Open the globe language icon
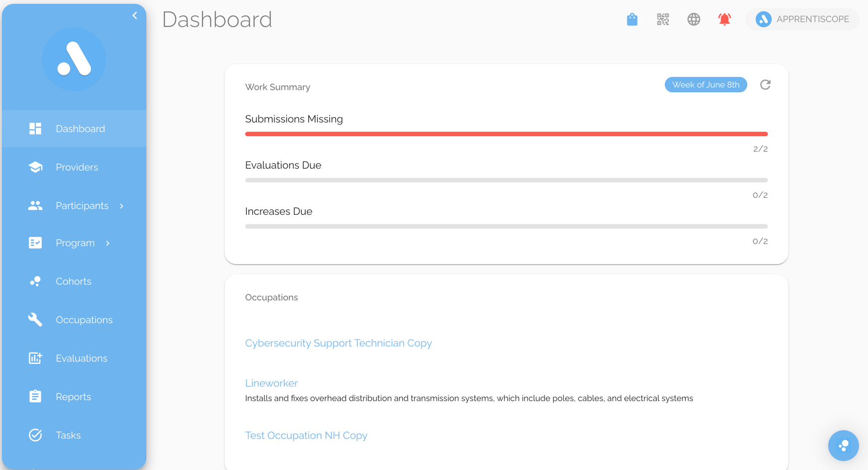Viewport: 868px width, 470px height. click(x=693, y=19)
